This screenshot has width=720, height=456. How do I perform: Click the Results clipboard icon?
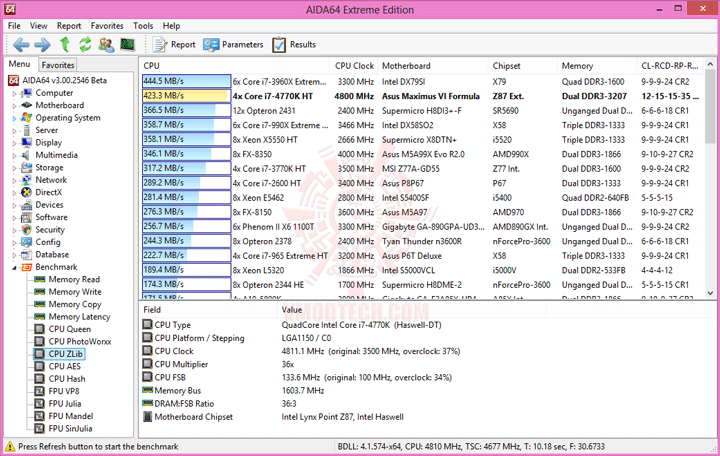coord(279,45)
